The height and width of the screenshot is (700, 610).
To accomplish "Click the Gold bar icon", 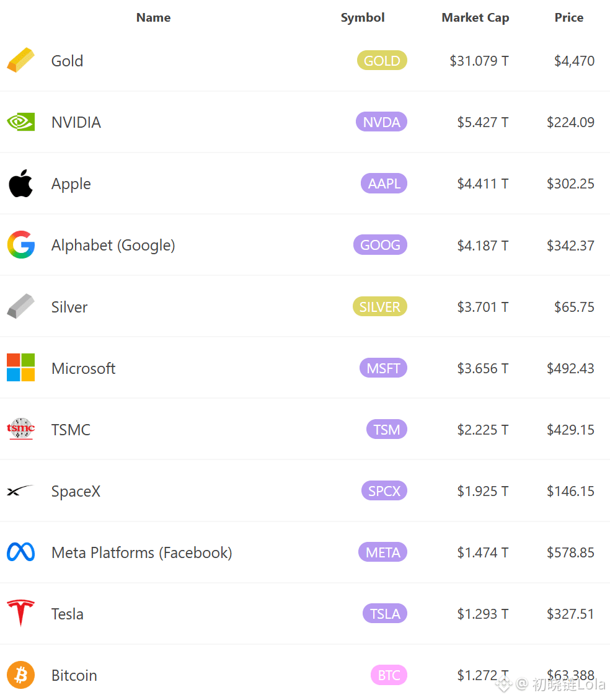I will click(20, 60).
